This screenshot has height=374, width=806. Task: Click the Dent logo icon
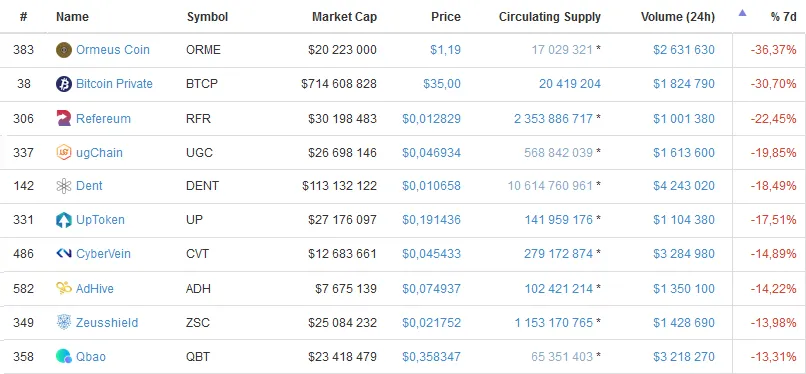[64, 186]
